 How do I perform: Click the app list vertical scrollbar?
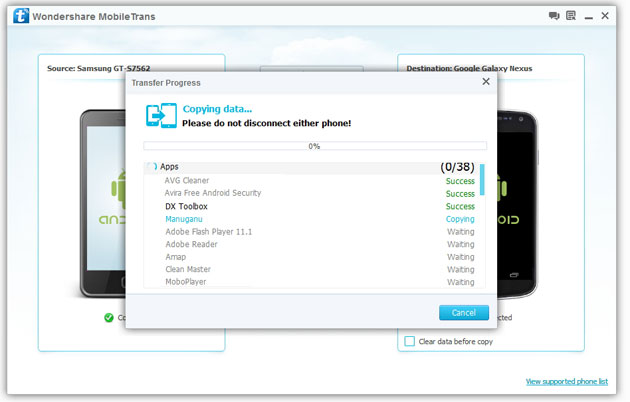482,180
